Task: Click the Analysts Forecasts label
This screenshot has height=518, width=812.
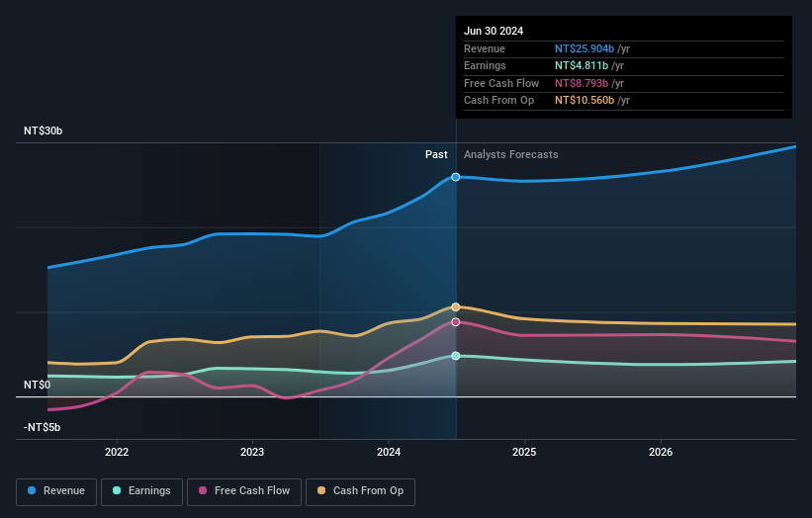Action: click(x=511, y=154)
